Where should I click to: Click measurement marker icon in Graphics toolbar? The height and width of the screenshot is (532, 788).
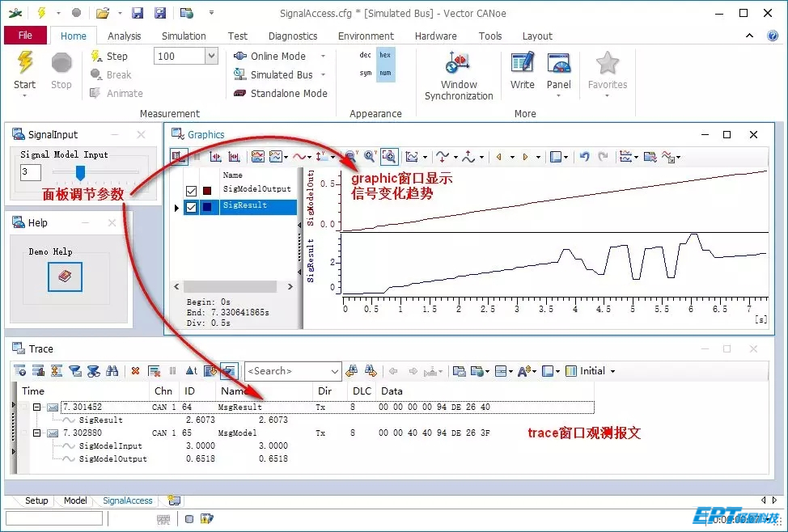point(215,157)
